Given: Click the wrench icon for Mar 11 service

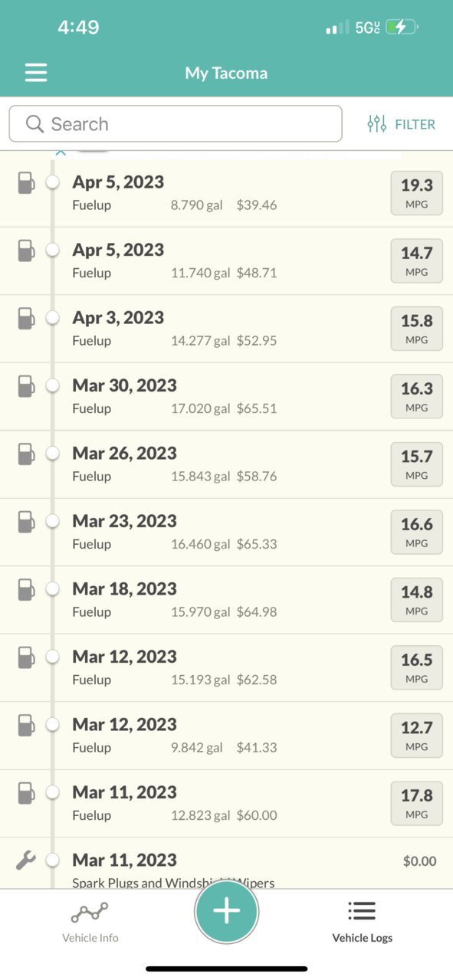Looking at the screenshot, I should (26, 860).
